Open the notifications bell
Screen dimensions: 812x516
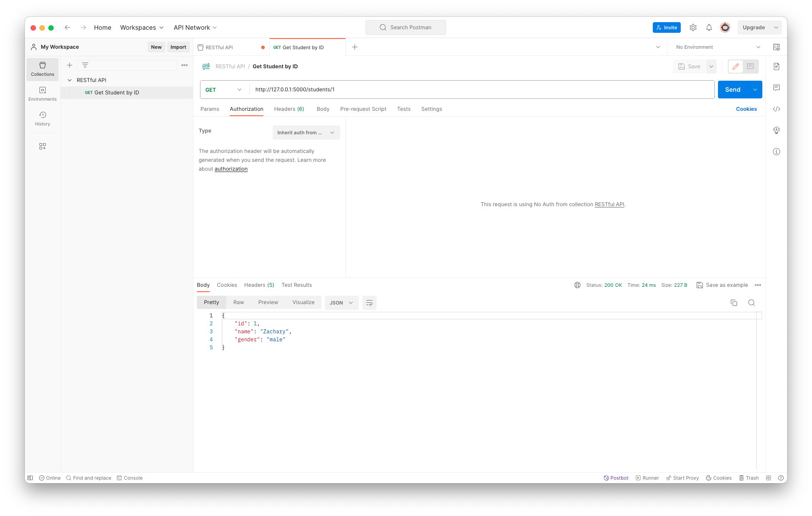709,27
